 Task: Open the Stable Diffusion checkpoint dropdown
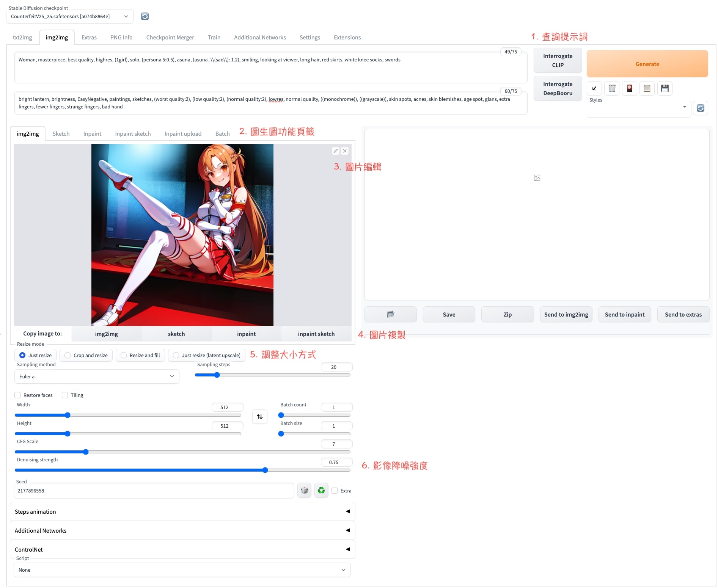70,16
